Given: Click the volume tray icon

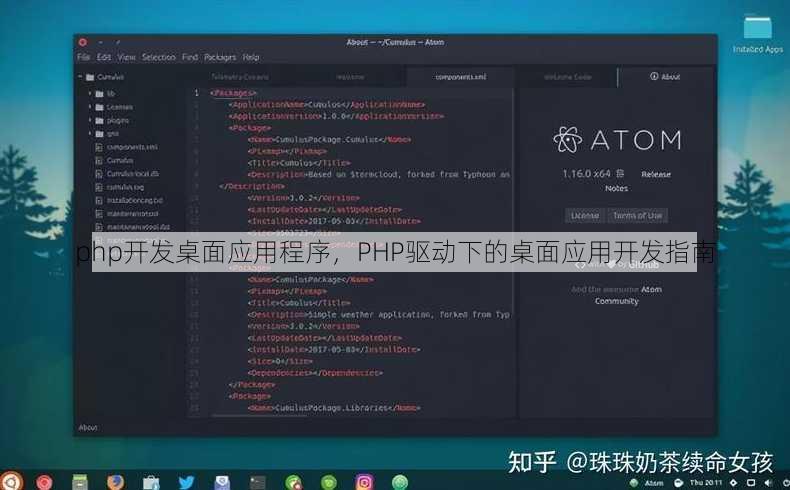Looking at the screenshot, I should (x=768, y=482).
